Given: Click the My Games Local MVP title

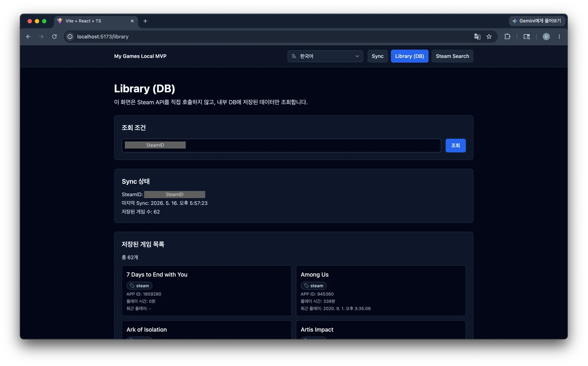Looking at the screenshot, I should 140,56.
